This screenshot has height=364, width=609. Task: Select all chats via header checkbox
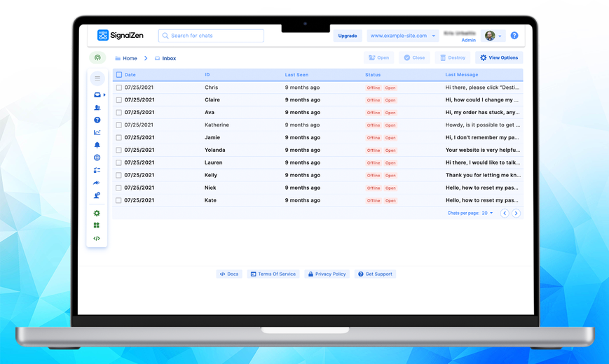(119, 74)
